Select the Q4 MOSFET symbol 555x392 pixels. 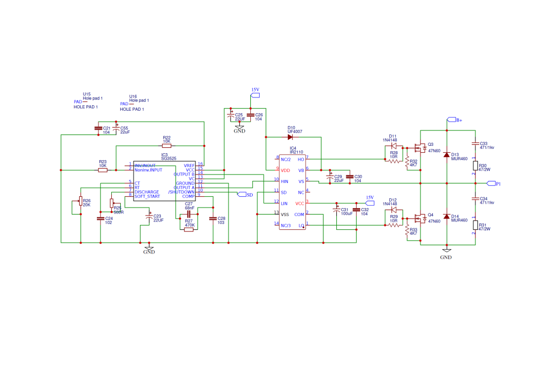[x=420, y=218]
